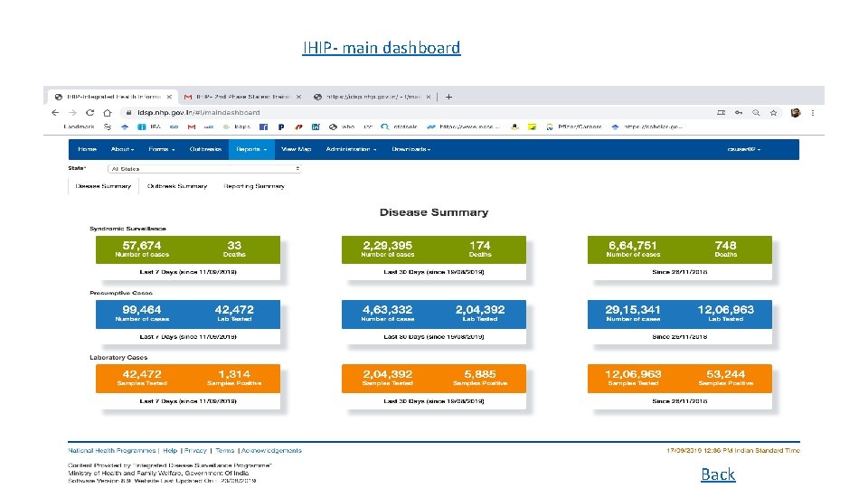Click the 99,464 presumptive cases card
The width and height of the screenshot is (868, 488).
(x=188, y=323)
